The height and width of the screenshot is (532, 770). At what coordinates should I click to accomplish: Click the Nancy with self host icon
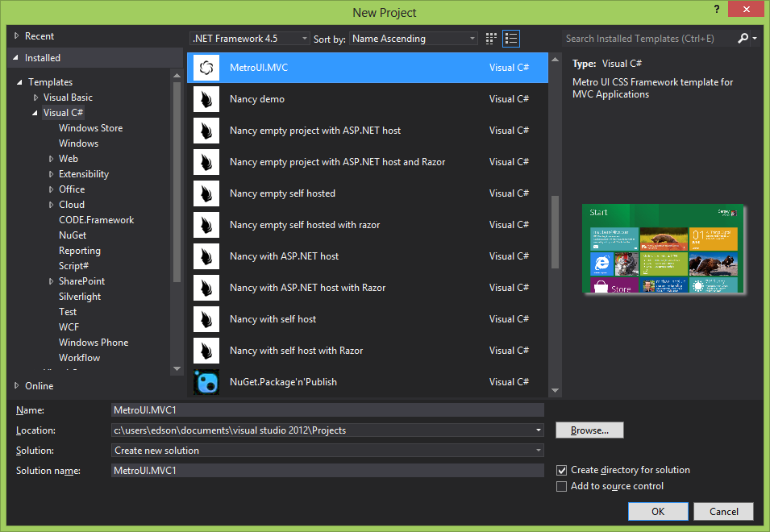tap(206, 319)
